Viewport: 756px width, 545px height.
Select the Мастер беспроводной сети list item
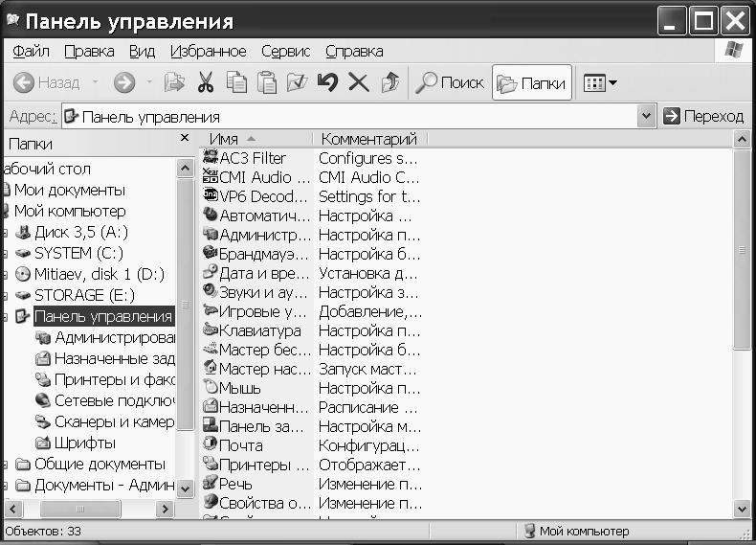click(265, 349)
